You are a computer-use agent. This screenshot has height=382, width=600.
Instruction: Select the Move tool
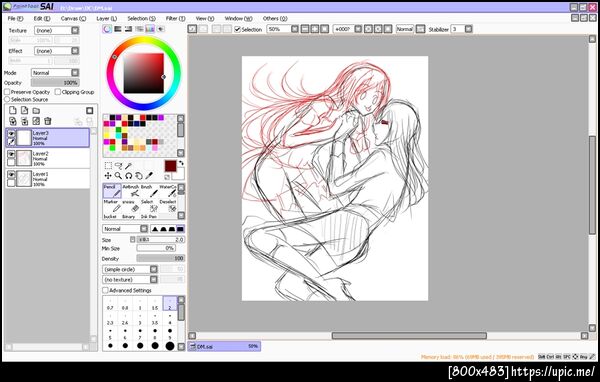click(x=108, y=176)
